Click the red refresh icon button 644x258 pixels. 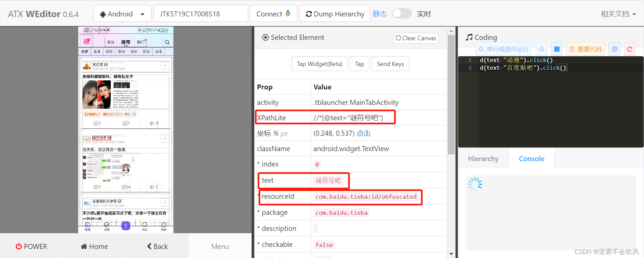pos(630,49)
